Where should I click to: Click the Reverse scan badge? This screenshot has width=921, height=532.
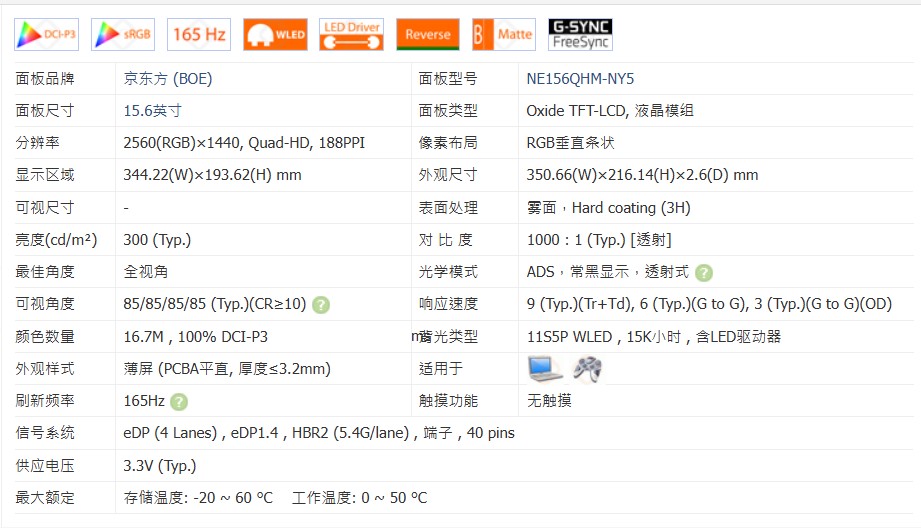[428, 35]
